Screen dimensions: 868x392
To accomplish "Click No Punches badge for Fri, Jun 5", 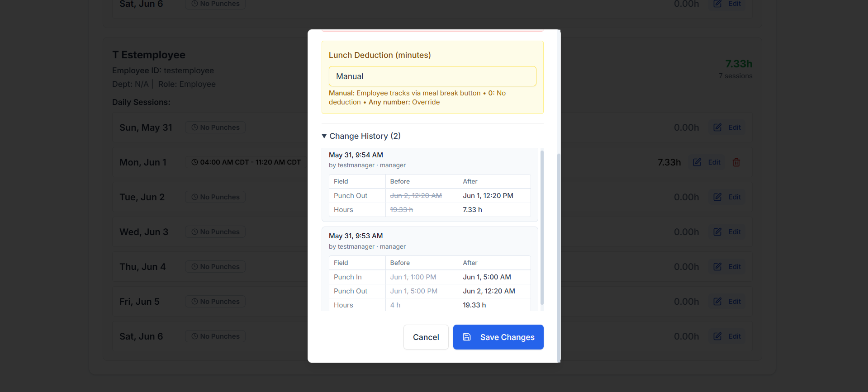I will [x=215, y=302].
